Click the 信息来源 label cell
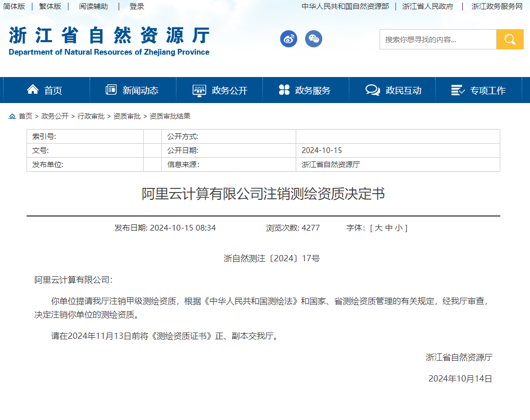The width and height of the screenshot is (530, 420). (x=229, y=164)
